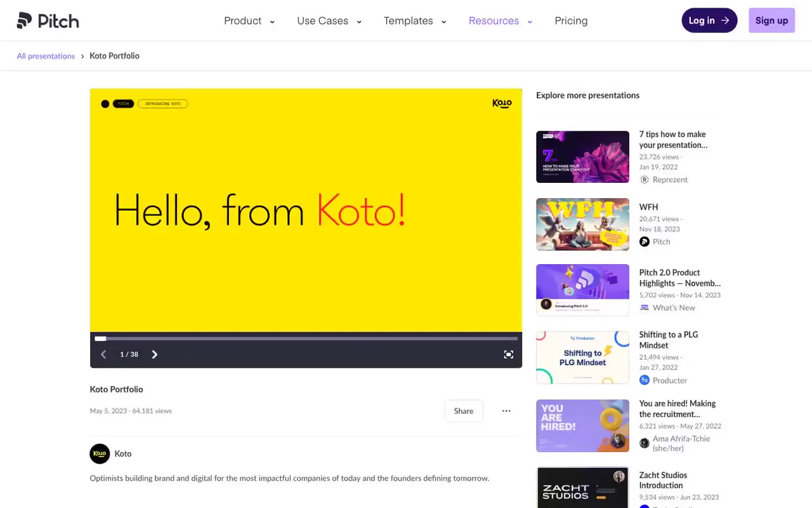Open Shifting to PLG Mindset thumbnail
812x508 pixels.
coord(582,358)
